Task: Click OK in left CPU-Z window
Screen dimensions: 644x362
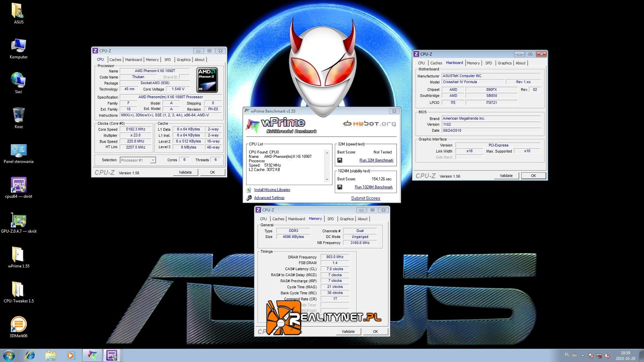Action: (213, 172)
